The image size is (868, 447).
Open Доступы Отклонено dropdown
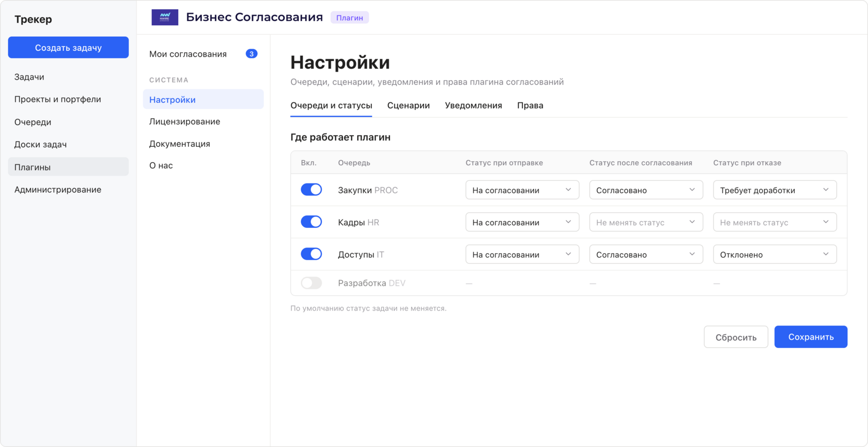[x=775, y=254]
